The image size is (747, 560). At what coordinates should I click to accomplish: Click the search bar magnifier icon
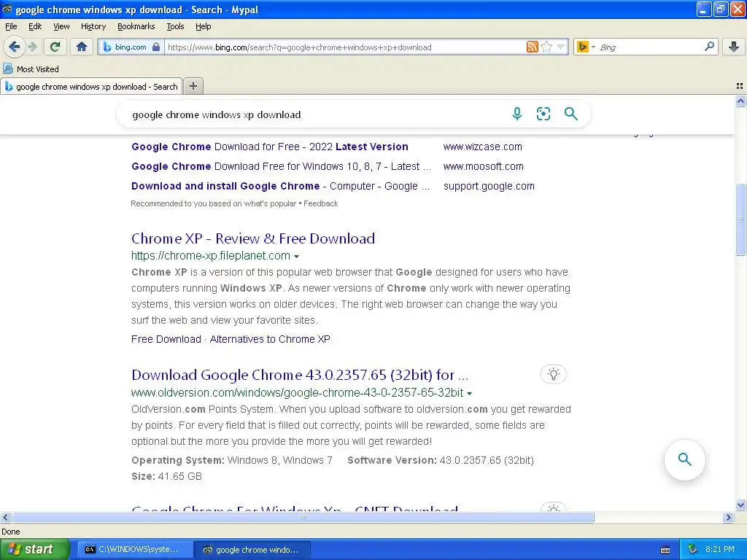click(709, 47)
